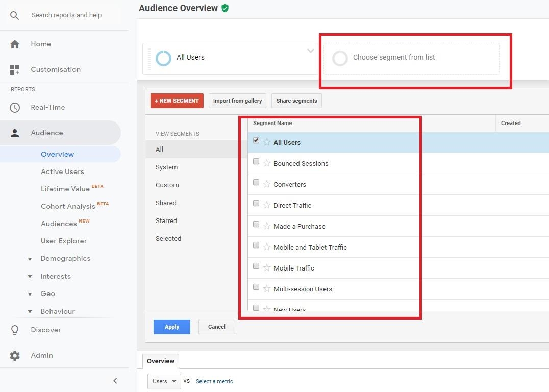Screen dimensions: 549x392
Task: Click the red New Segment button
Action: [177, 101]
